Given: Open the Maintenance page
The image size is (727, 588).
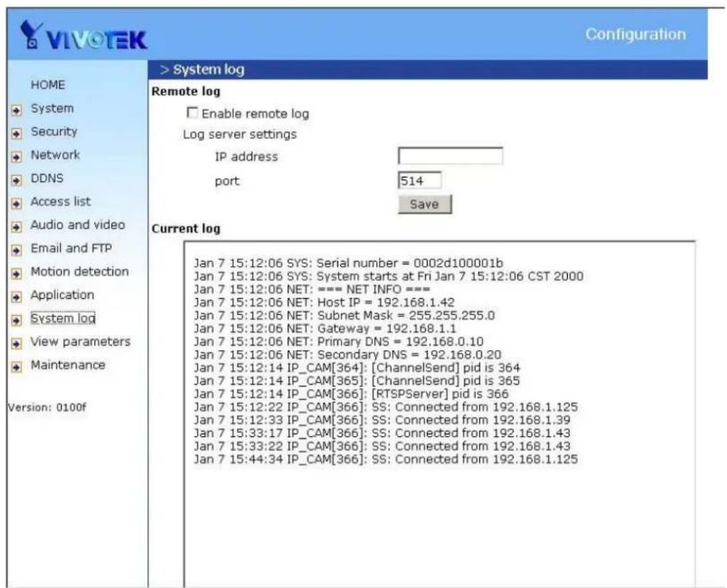Looking at the screenshot, I should [x=68, y=365].
